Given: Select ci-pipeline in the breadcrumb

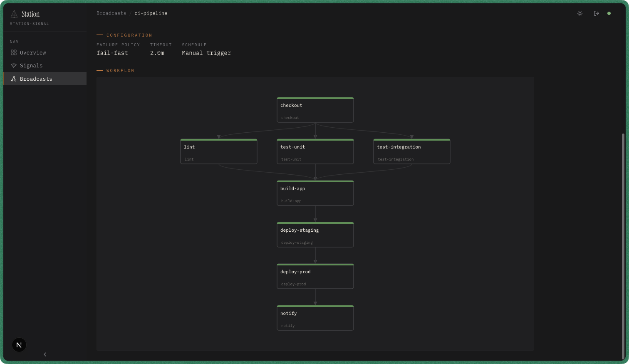Looking at the screenshot, I should click(x=151, y=13).
